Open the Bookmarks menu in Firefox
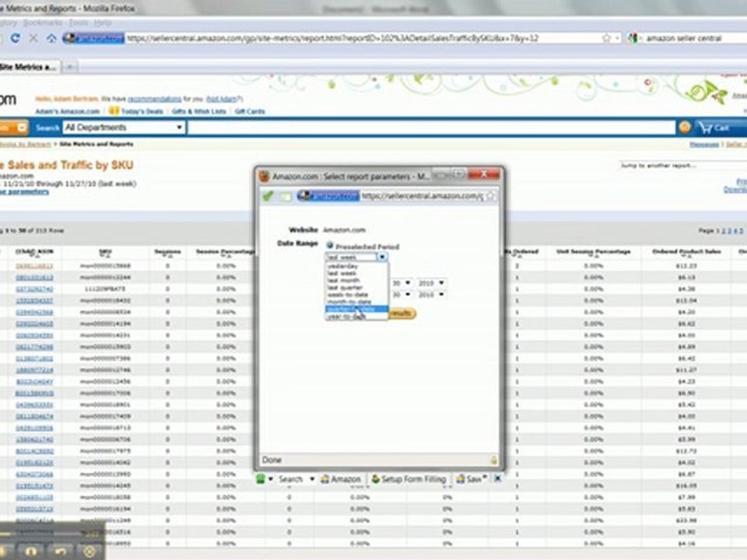Image resolution: width=747 pixels, height=560 pixels. tap(43, 23)
